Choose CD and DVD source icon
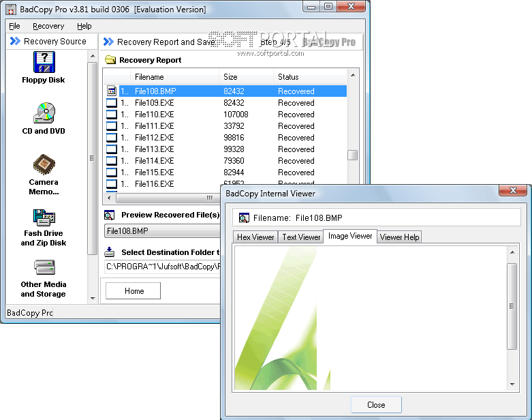 pos(44,113)
